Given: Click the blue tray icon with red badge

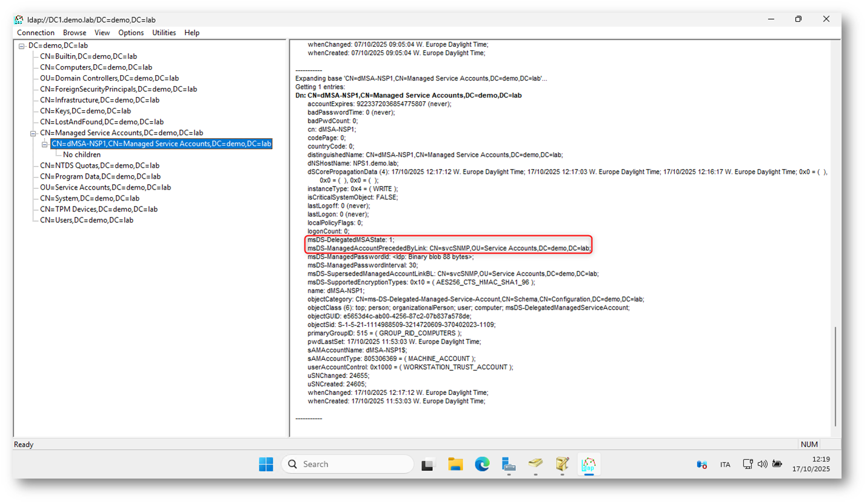Looking at the screenshot, I should point(701,465).
